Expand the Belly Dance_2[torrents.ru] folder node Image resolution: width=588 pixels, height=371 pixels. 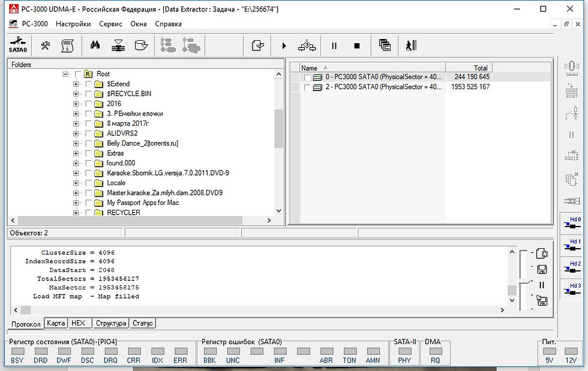[76, 143]
